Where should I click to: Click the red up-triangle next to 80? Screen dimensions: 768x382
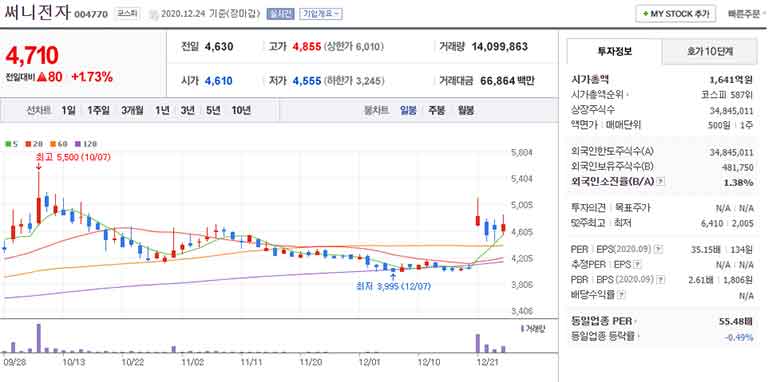pyautogui.click(x=41, y=77)
